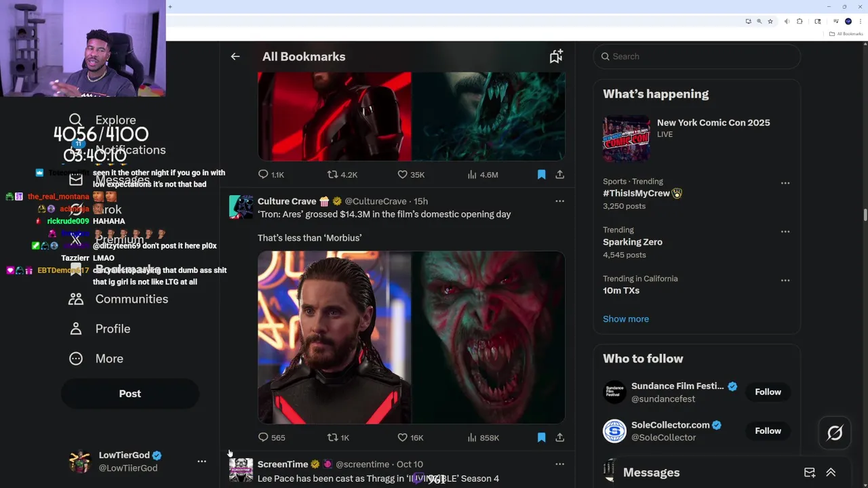Share the Culture Crave Tron: Ares post
Image resolution: width=868 pixels, height=488 pixels.
pos(559,438)
